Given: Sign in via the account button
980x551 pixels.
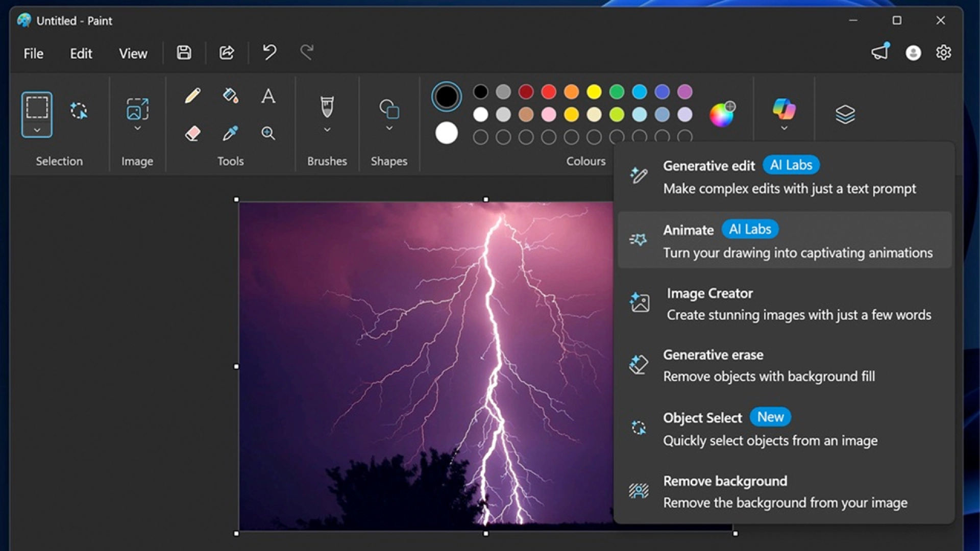Looking at the screenshot, I should (913, 53).
